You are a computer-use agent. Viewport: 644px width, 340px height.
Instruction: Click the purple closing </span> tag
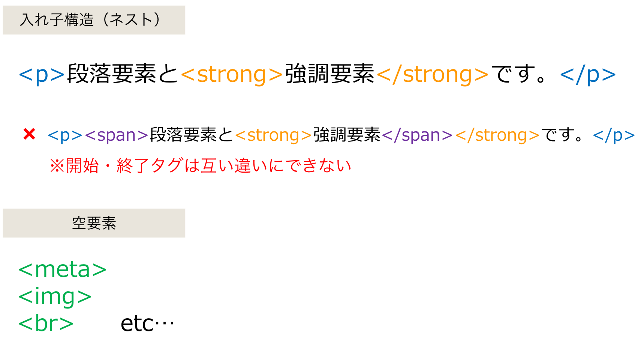(x=417, y=135)
